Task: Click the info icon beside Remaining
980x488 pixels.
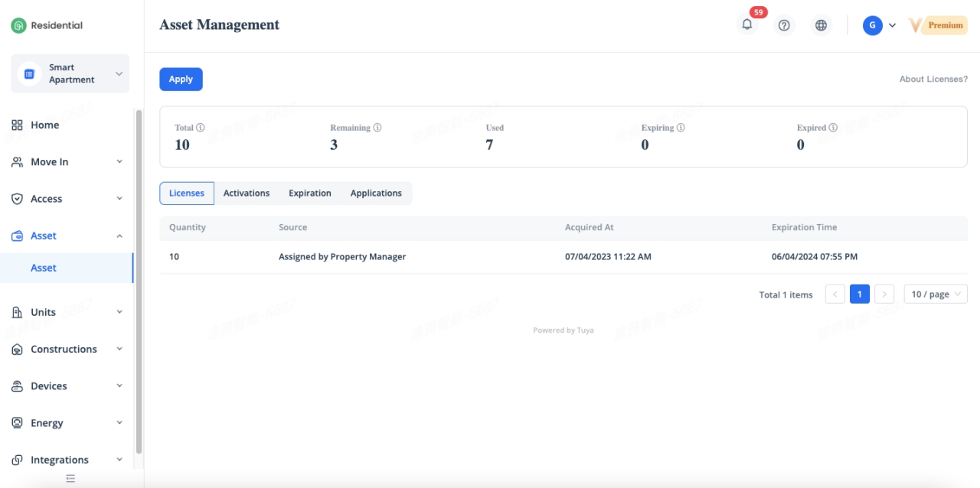Action: pyautogui.click(x=377, y=128)
